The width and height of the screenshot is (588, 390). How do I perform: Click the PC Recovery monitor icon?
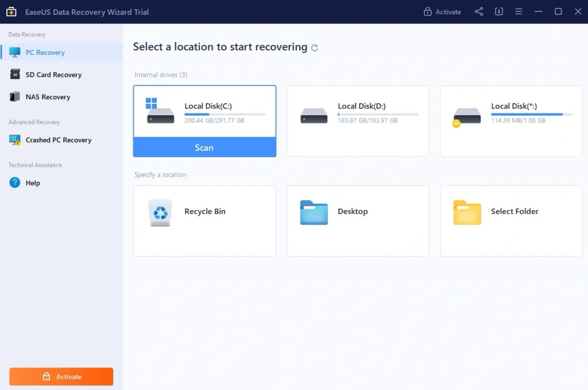click(x=14, y=52)
